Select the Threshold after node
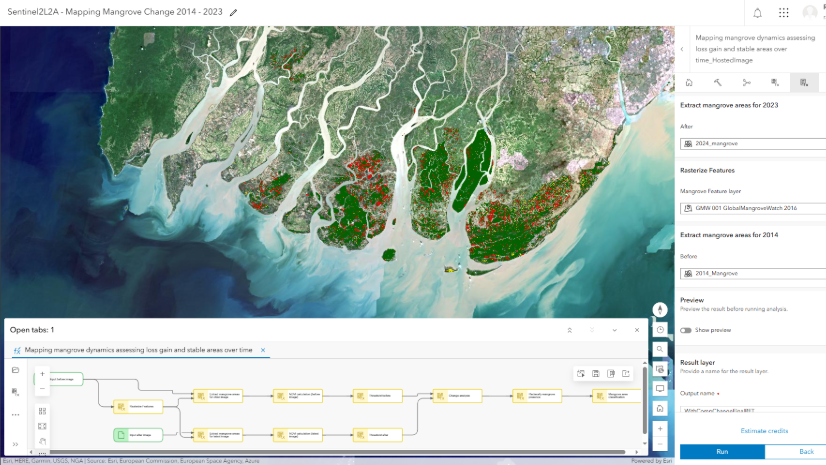Image resolution: width=826 pixels, height=465 pixels. click(378, 435)
